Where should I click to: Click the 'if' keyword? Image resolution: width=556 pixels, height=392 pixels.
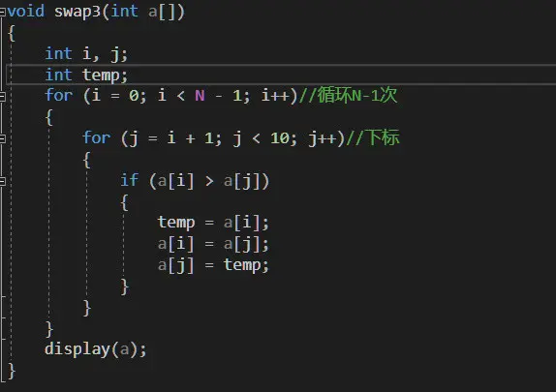(129, 180)
